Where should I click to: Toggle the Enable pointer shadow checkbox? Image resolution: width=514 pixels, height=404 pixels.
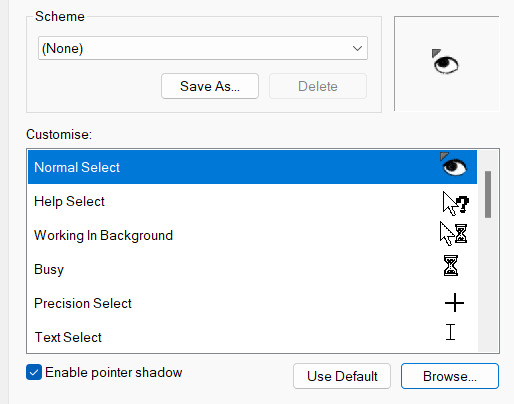pyautogui.click(x=34, y=372)
